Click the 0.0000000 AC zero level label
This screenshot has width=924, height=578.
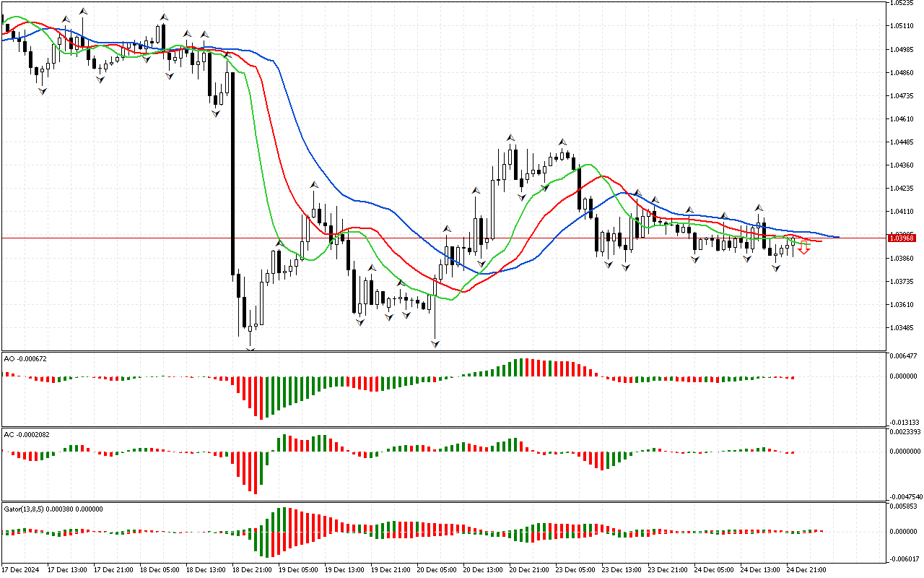[x=905, y=452]
